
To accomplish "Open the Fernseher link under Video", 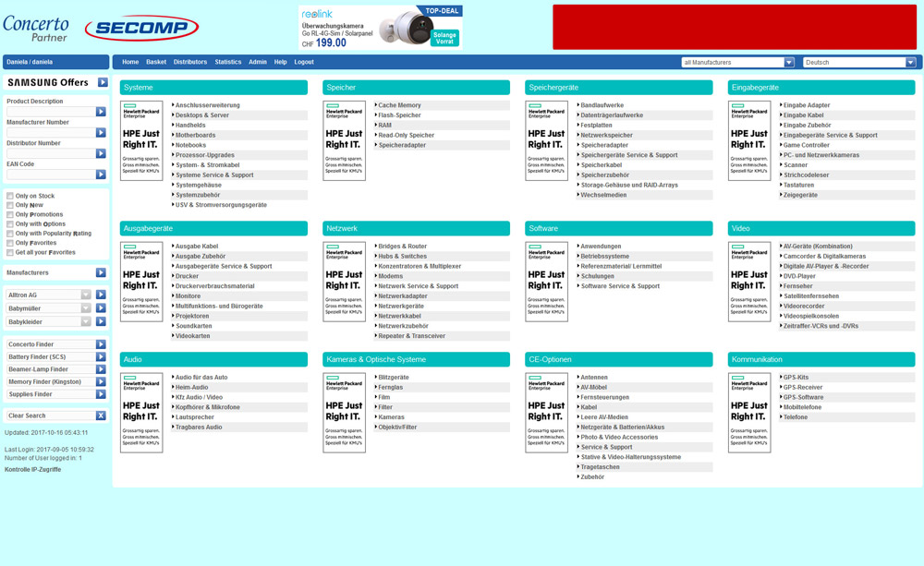I will click(x=798, y=286).
